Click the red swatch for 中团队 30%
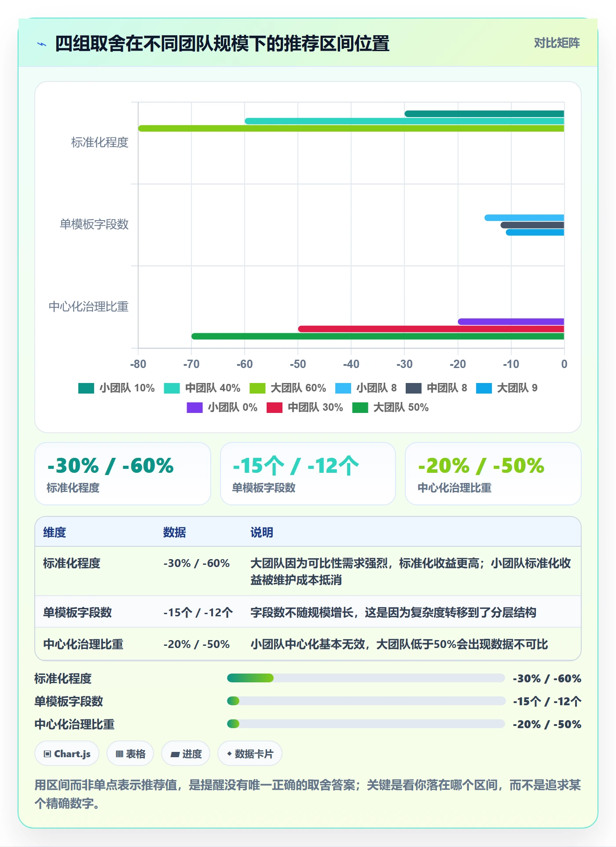Image resolution: width=616 pixels, height=847 pixels. pyautogui.click(x=274, y=407)
